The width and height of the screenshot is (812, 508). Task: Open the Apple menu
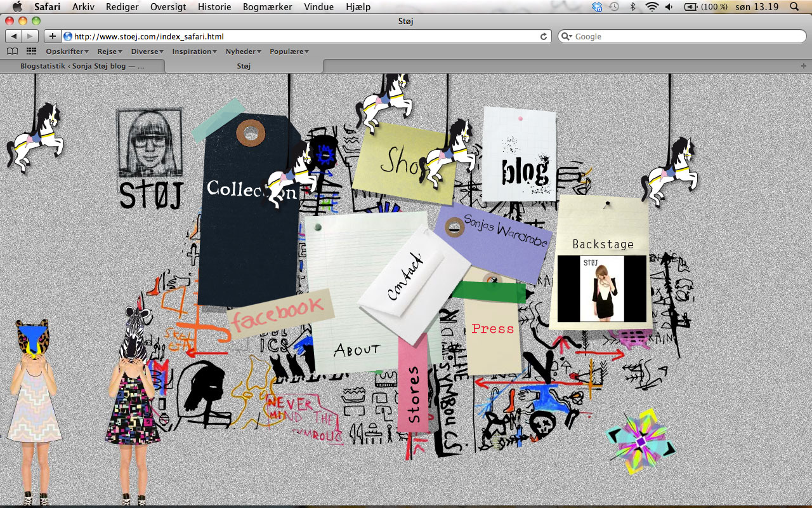(x=17, y=7)
